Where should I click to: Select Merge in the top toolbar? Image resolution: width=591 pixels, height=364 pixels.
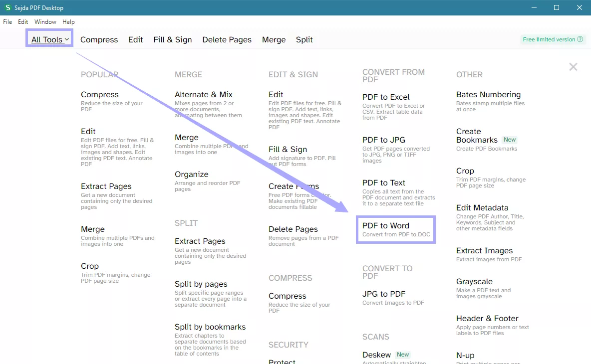pos(274,39)
